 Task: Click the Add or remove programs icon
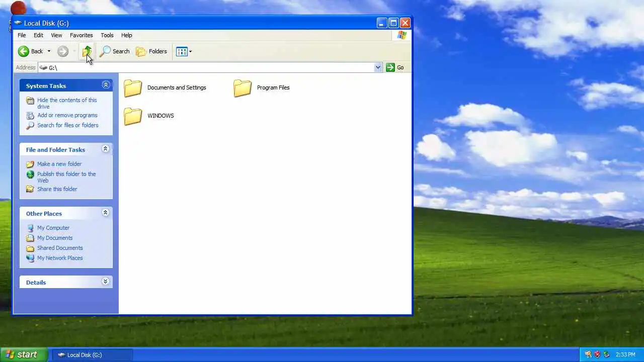point(30,115)
